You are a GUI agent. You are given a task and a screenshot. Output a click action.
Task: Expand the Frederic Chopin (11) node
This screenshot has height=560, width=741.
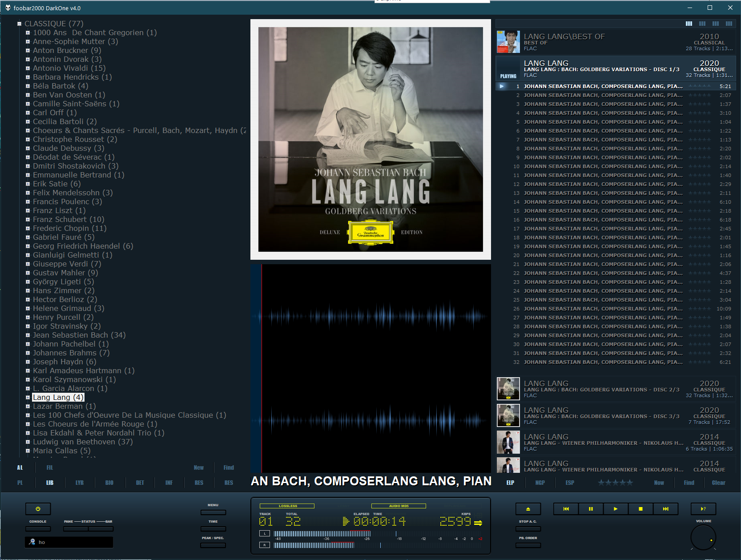click(x=28, y=228)
